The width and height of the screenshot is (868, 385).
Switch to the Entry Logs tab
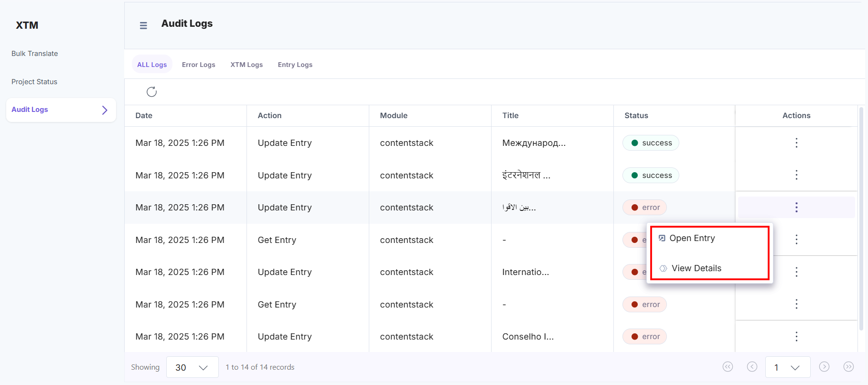pyautogui.click(x=295, y=65)
